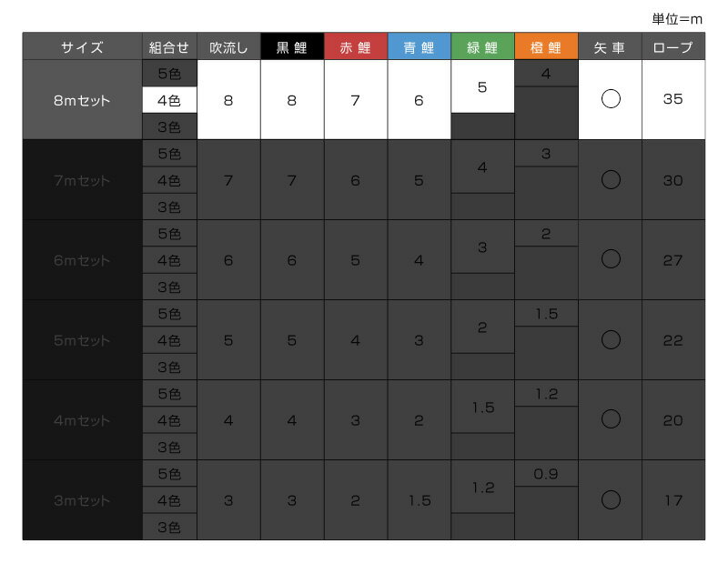
Task: Select the 3mセット size row label
Action: coord(82,500)
